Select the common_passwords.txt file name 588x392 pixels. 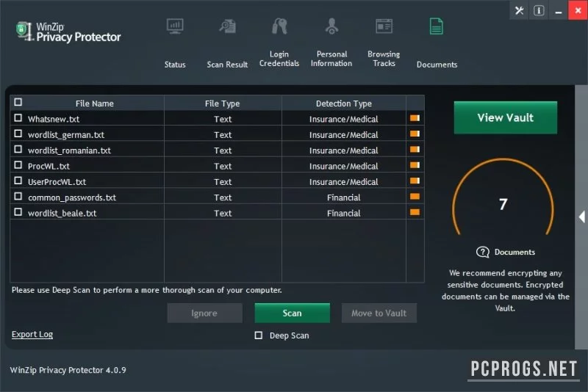[72, 197]
